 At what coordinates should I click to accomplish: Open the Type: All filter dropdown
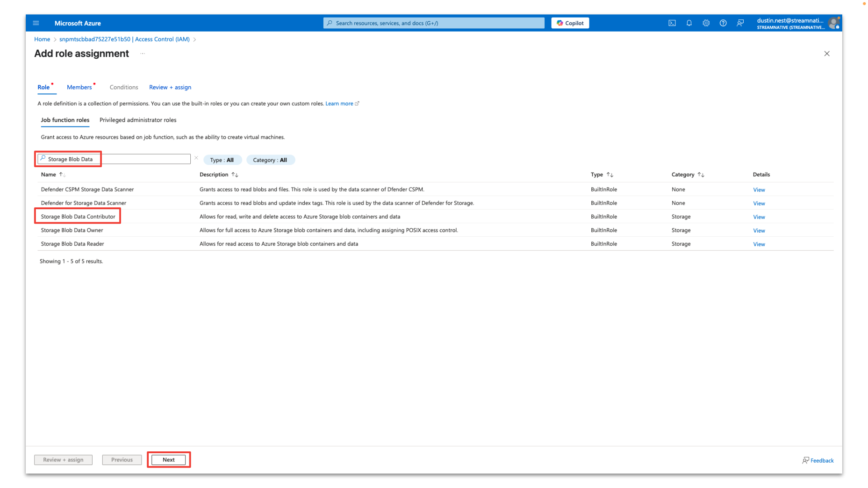[x=222, y=160]
